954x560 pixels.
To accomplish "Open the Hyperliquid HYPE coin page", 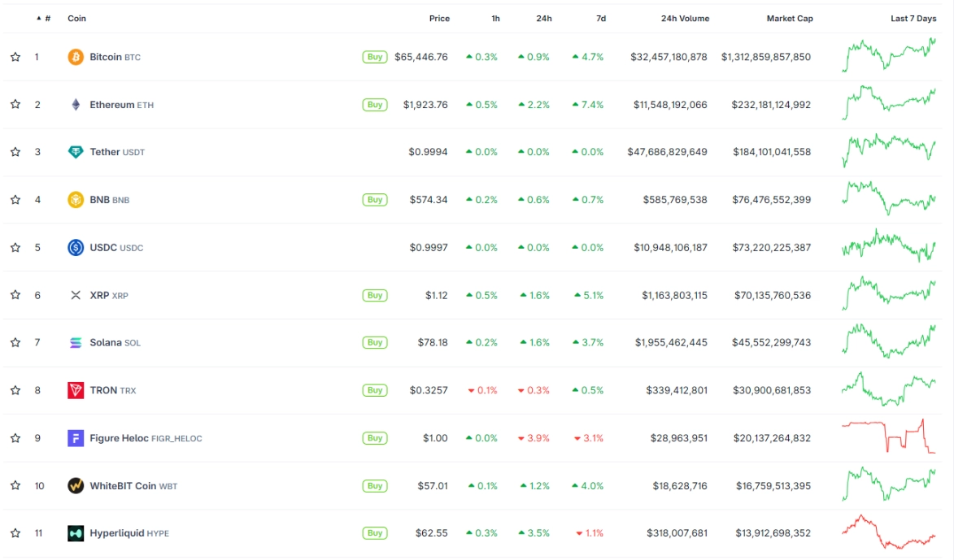I will 129,533.
